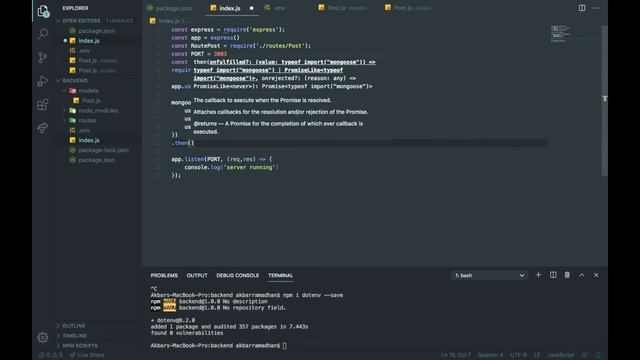640x360 pixels.
Task: Click the models folder icon
Action: click(x=72, y=91)
